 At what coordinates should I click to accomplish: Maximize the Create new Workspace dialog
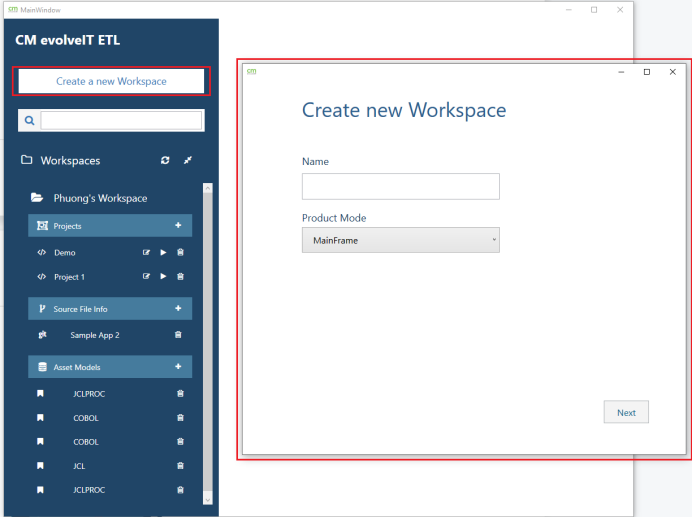pos(647,72)
